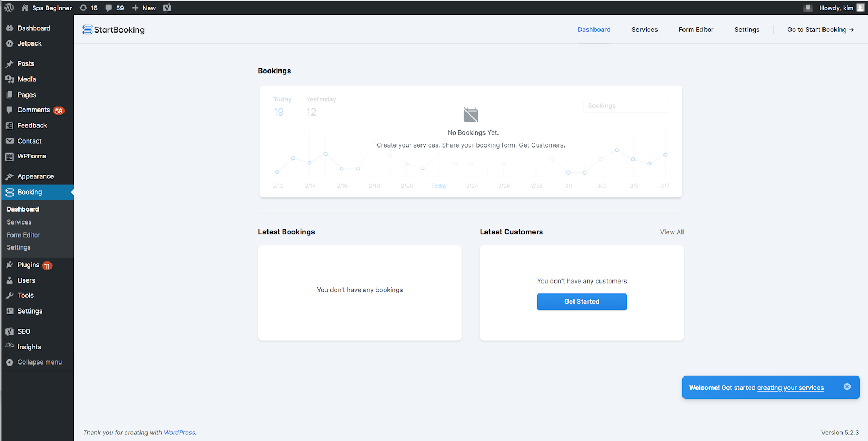Click View All for Latest Customers
The width and height of the screenshot is (868, 441).
point(672,232)
